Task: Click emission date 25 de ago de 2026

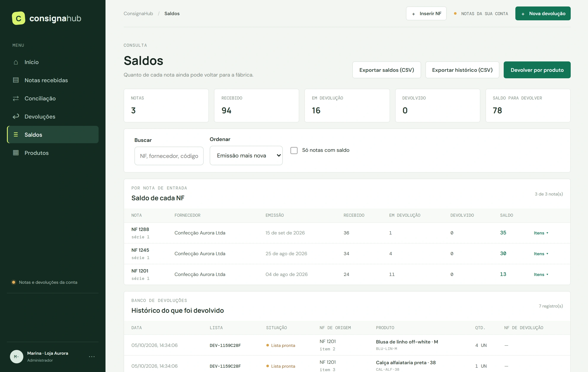Action: (286, 253)
